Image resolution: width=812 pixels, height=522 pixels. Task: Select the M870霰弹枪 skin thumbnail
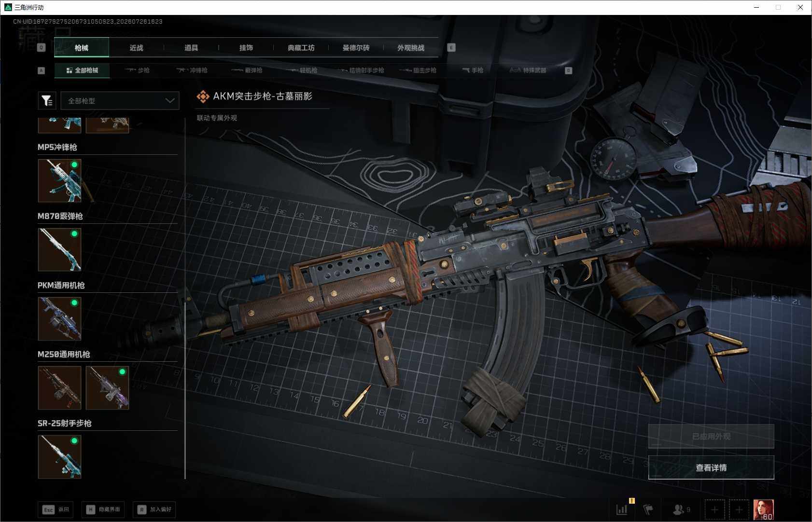coord(59,249)
